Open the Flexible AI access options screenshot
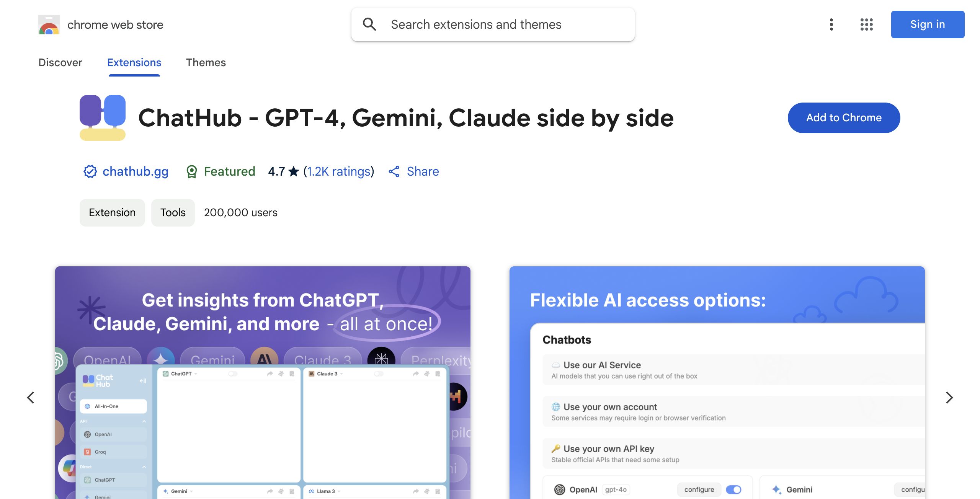The height and width of the screenshot is (499, 980). pos(717,383)
